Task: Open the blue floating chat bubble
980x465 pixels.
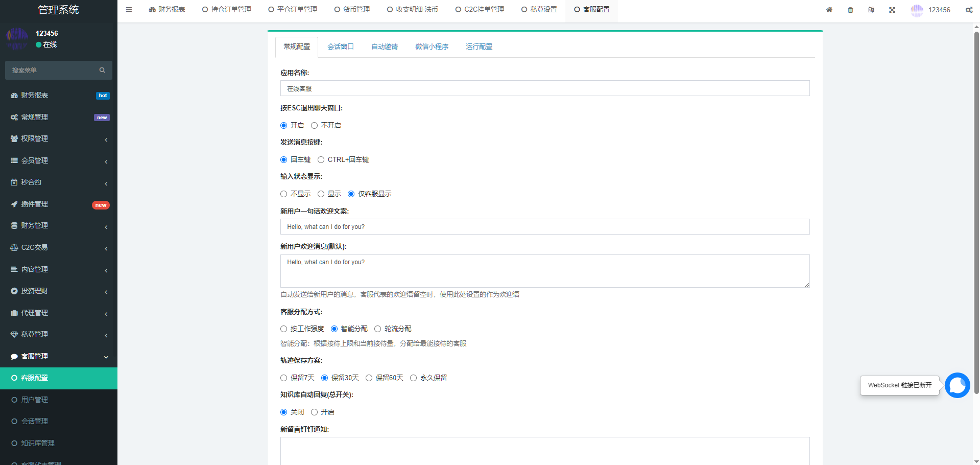Action: (957, 385)
